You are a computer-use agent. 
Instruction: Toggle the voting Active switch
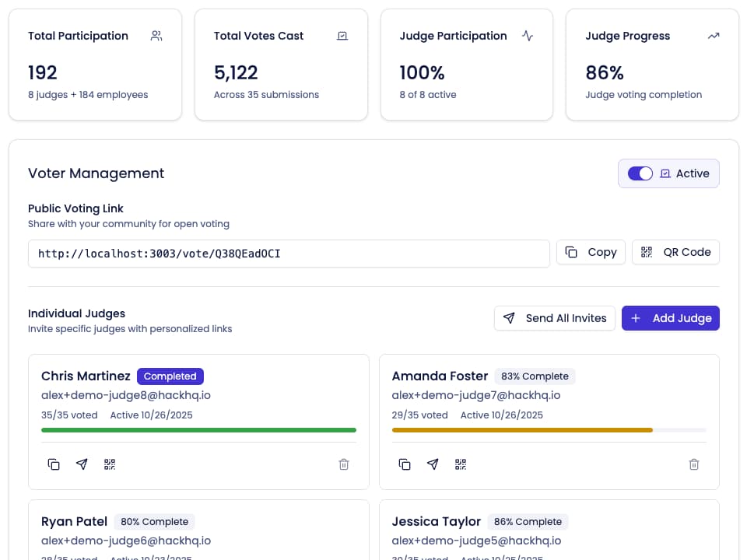tap(640, 173)
